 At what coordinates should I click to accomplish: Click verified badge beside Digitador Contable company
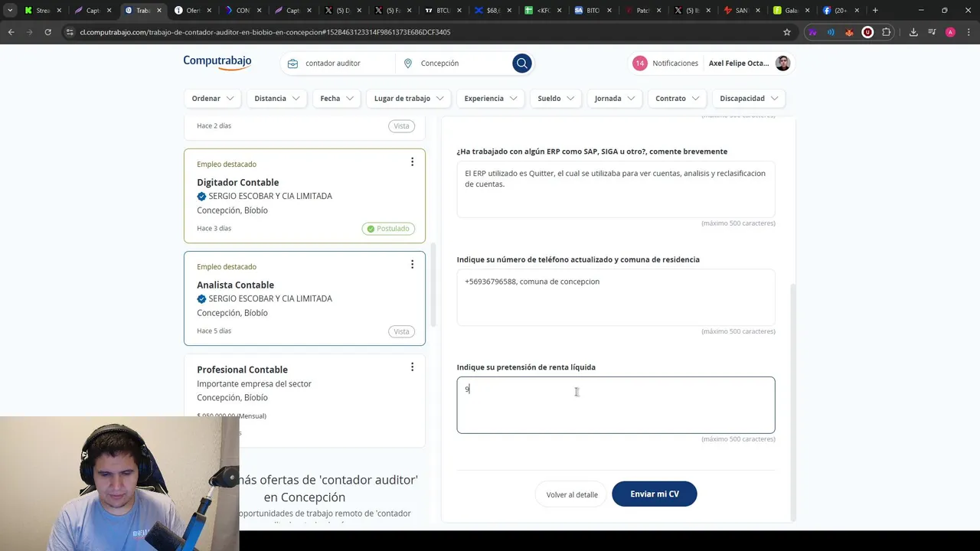(x=201, y=197)
